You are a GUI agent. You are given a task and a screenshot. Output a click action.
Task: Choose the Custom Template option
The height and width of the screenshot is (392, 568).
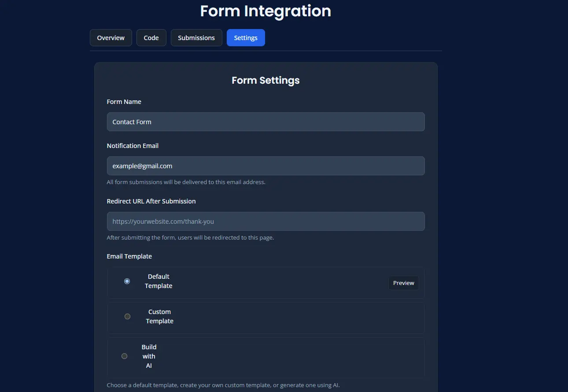[128, 316]
